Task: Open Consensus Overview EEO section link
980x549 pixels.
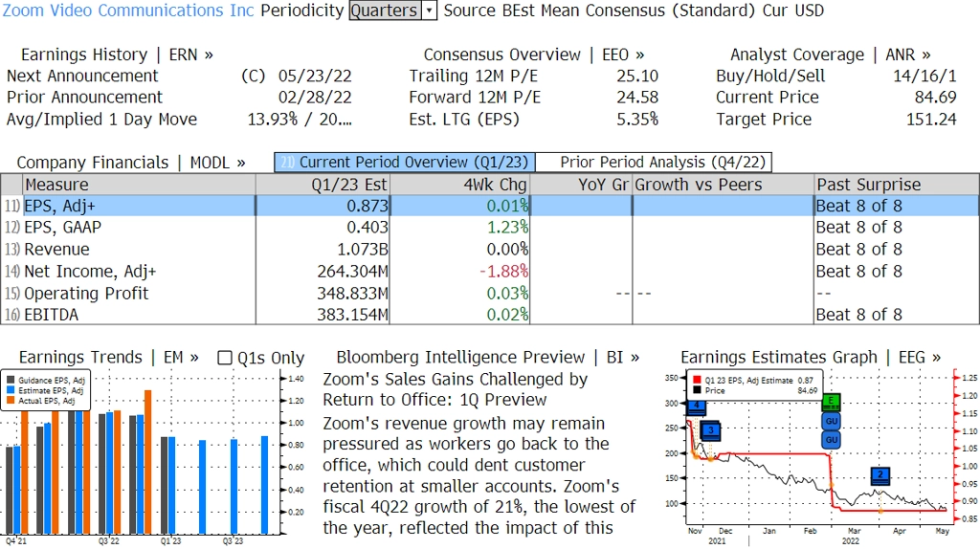Action: point(534,55)
